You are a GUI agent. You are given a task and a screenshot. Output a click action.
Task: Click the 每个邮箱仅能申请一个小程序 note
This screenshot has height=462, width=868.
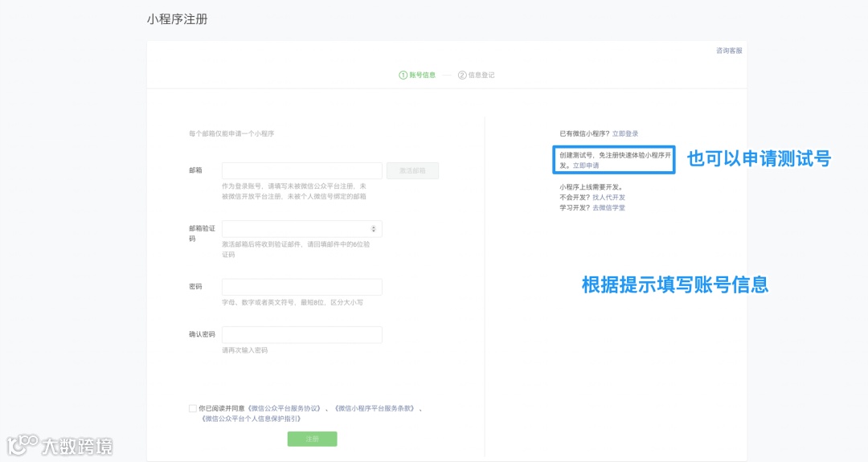231,133
